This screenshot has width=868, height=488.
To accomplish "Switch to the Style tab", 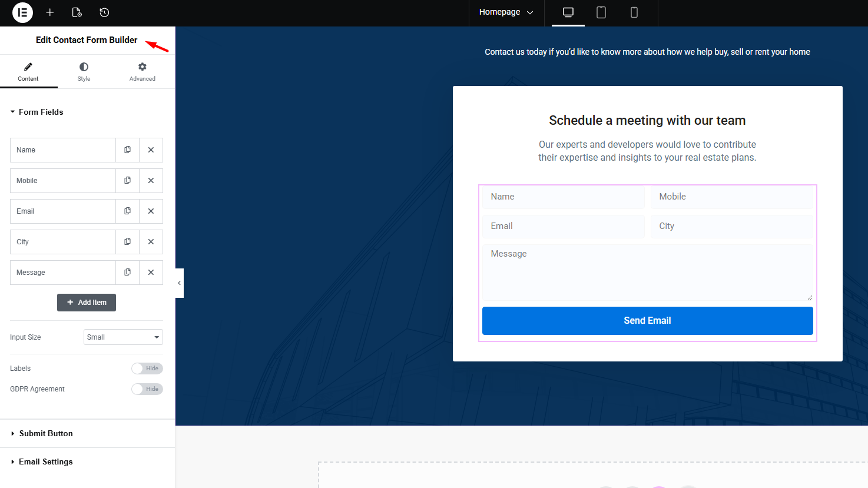I will tap(84, 72).
